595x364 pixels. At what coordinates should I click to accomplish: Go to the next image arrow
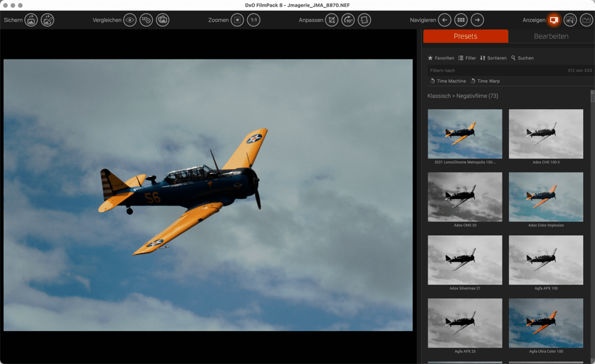(477, 20)
